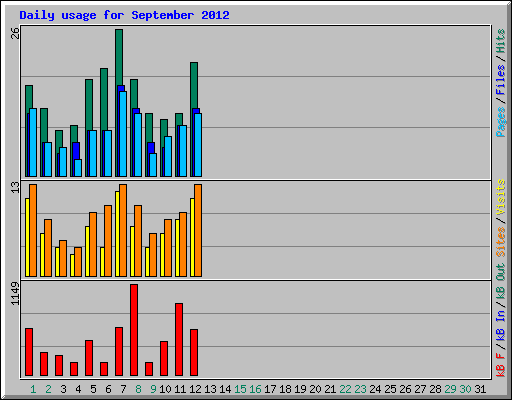Click day '6' on the x-axis
The width and height of the screenshot is (512, 400).
point(108,389)
